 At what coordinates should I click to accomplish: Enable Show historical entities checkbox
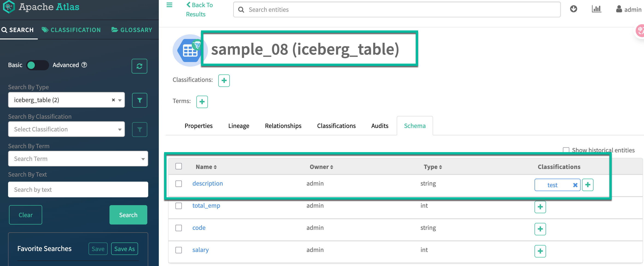566,150
